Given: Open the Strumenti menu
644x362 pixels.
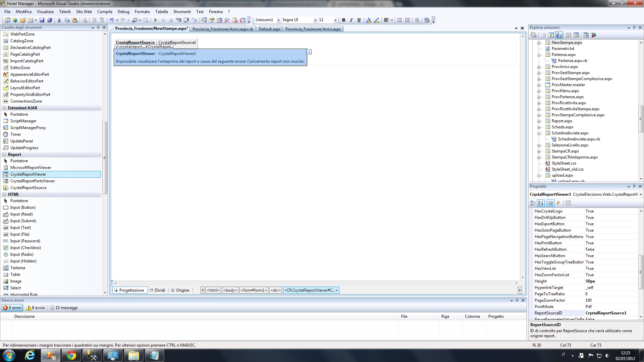Looking at the screenshot, I should click(182, 12).
